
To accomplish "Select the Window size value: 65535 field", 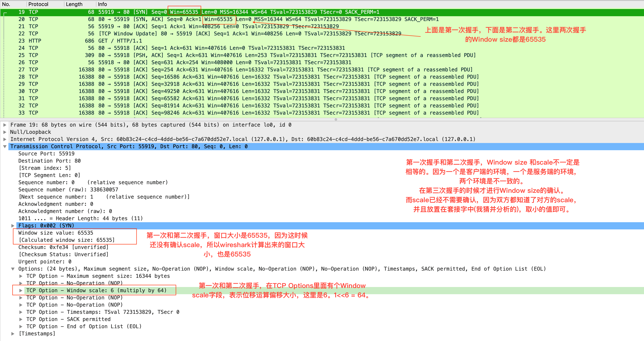I will pyautogui.click(x=56, y=233).
